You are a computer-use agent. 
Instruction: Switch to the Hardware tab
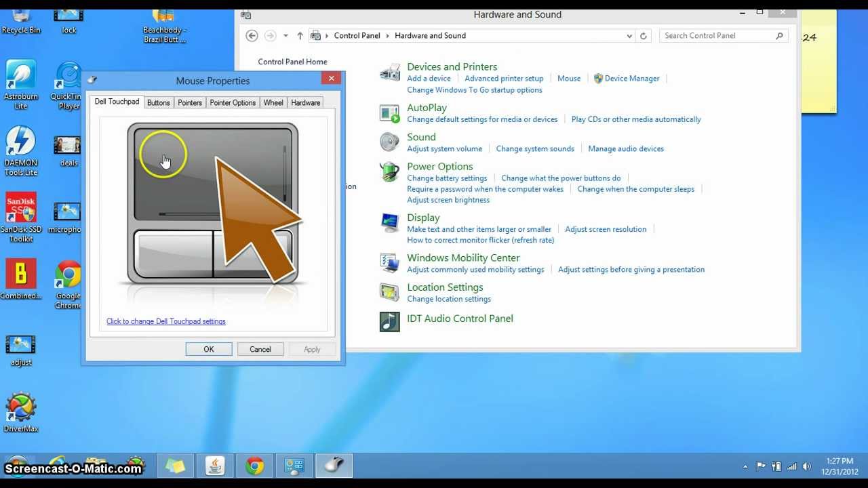coord(306,102)
